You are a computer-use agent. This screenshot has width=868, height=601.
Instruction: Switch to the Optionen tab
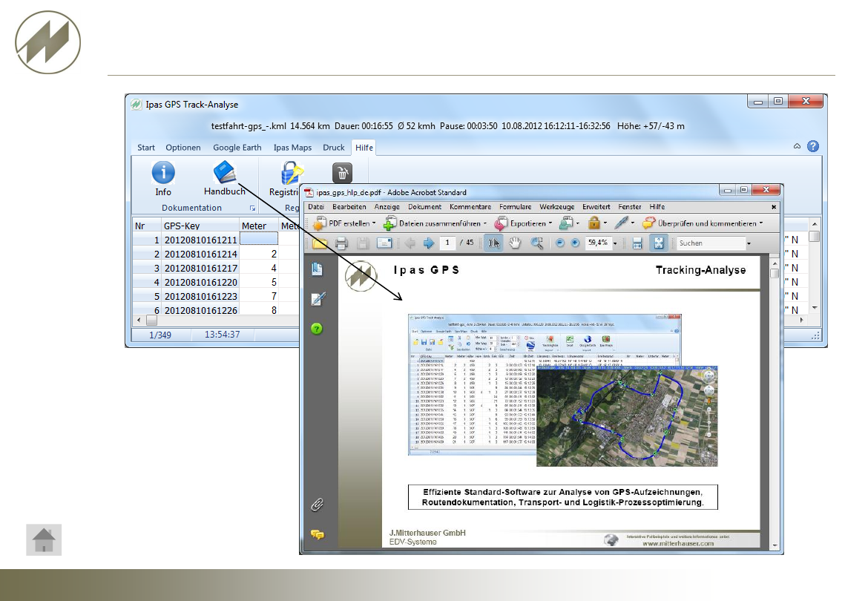pos(183,148)
